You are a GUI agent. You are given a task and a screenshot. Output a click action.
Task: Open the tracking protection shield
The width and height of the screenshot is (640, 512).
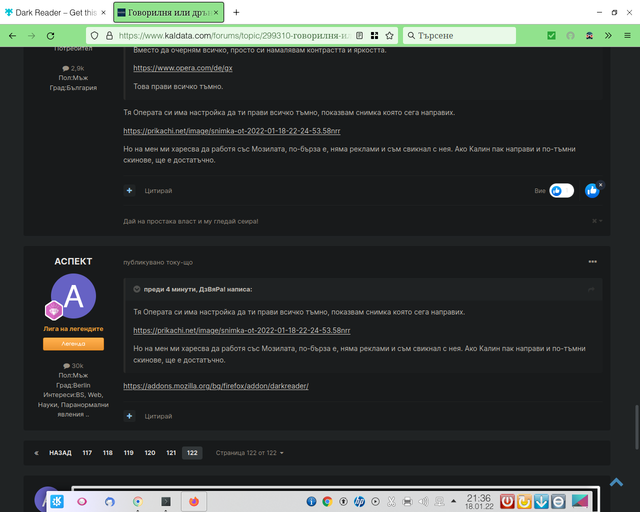coord(94,36)
